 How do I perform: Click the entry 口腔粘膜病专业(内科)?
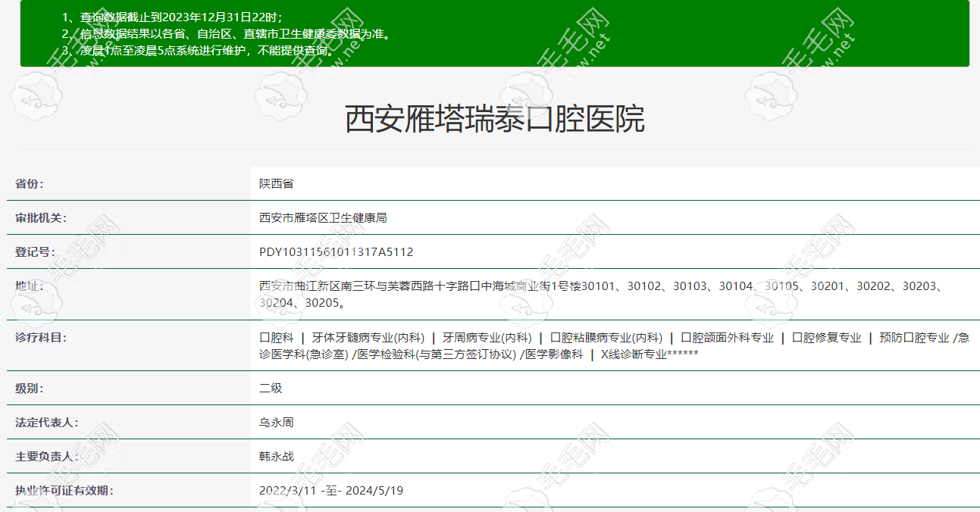(x=606, y=338)
